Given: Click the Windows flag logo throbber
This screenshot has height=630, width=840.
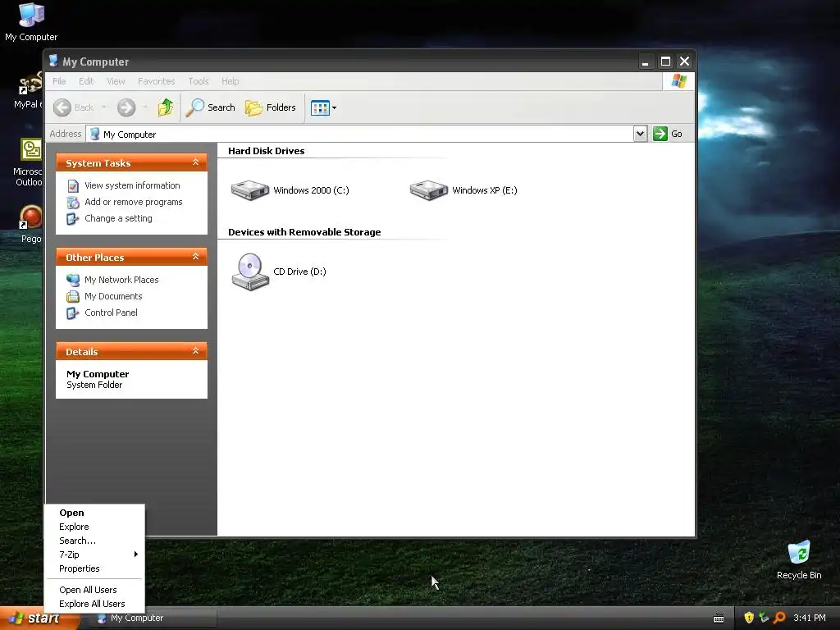Looking at the screenshot, I should click(678, 81).
